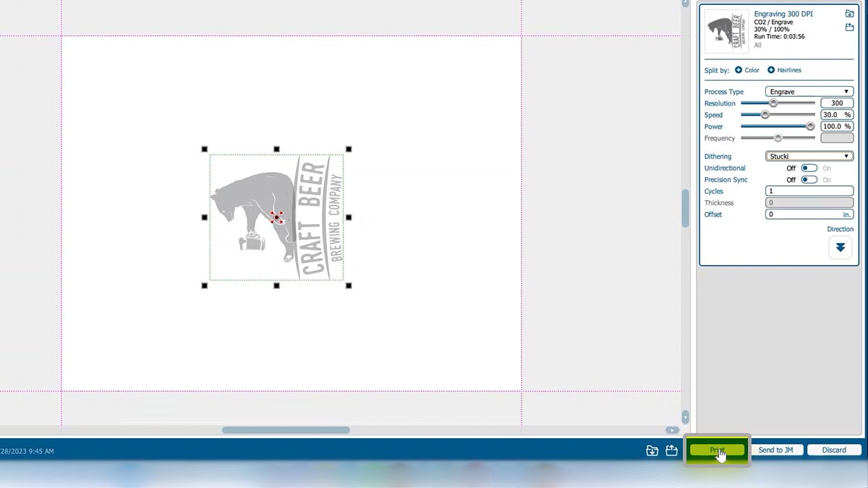868x488 pixels.
Task: Click the export job icon below save icon
Action: (849, 27)
